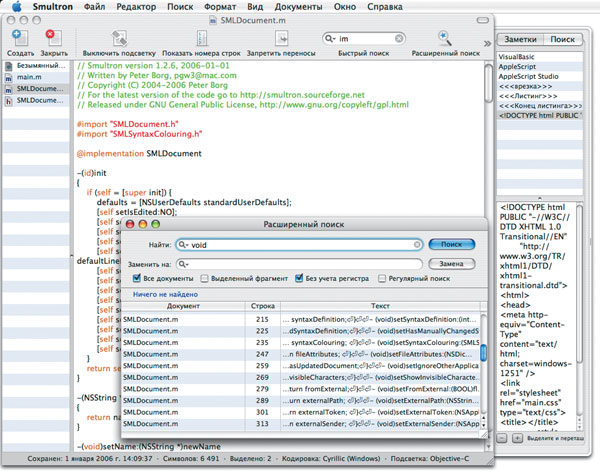The image size is (600, 475).
Task: Click the Apple logo in menu bar
Action: 17,7
